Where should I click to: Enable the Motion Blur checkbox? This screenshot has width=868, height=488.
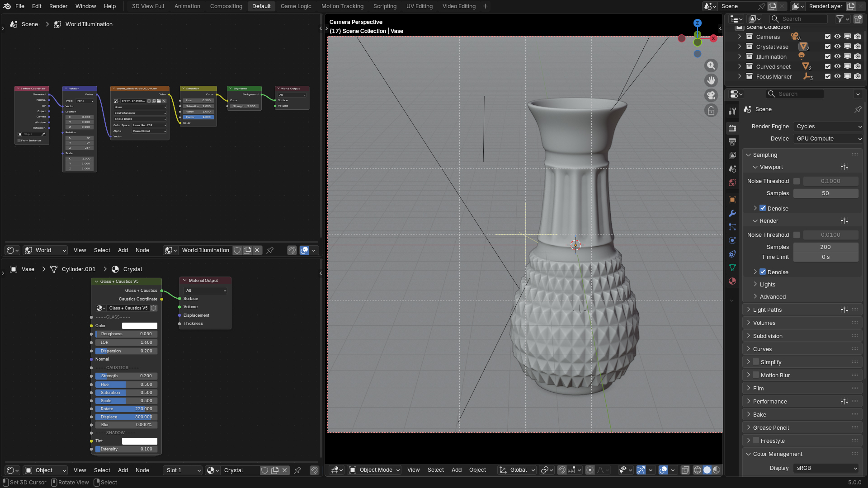tap(756, 375)
